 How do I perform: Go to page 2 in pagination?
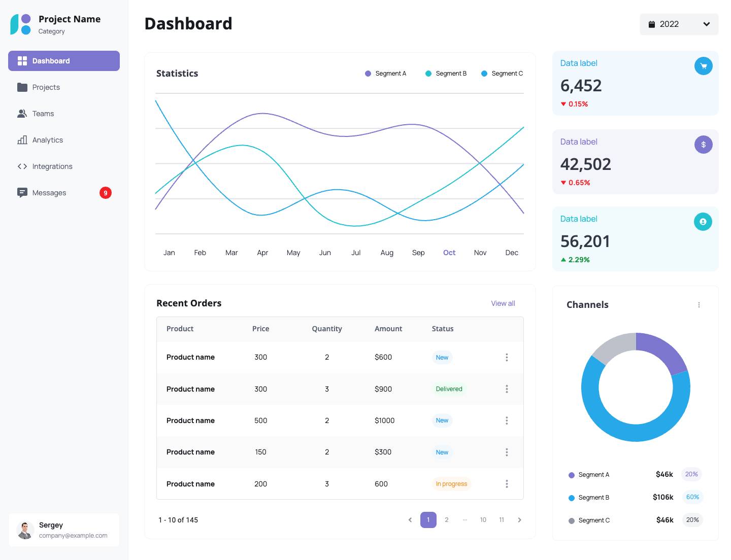446,520
